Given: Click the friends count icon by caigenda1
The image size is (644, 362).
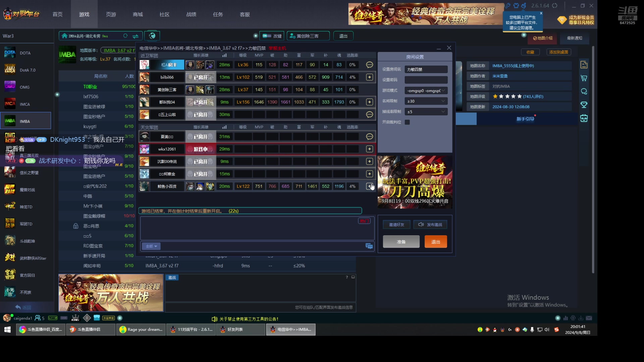Looking at the screenshot, I should pos(38,318).
